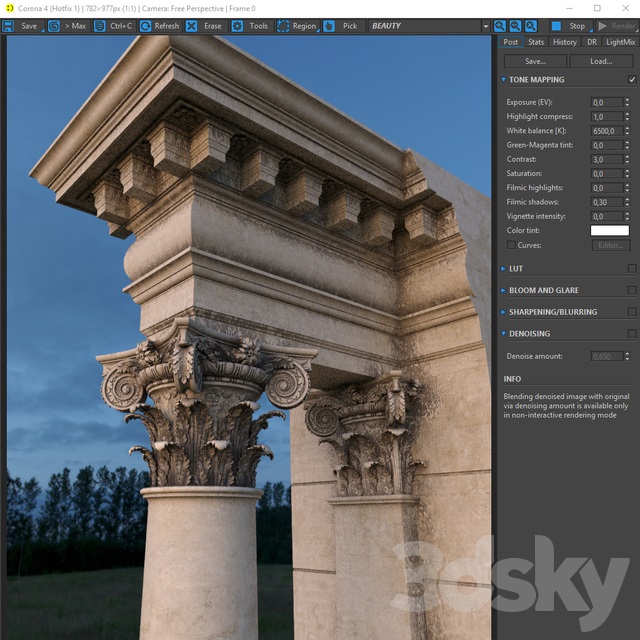Open Tools gear icon
This screenshot has height=640, width=640.
click(x=237, y=26)
